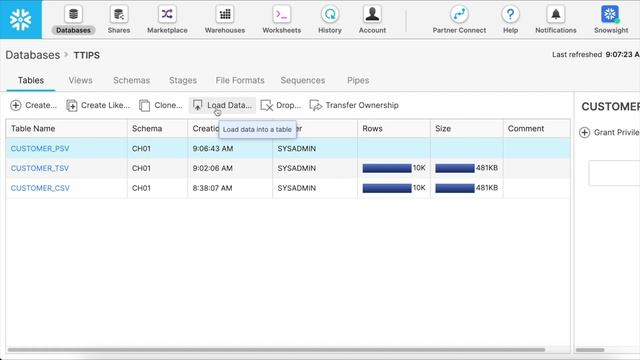Open the Notifications bell icon
This screenshot has width=640, height=360.
coord(556,14)
